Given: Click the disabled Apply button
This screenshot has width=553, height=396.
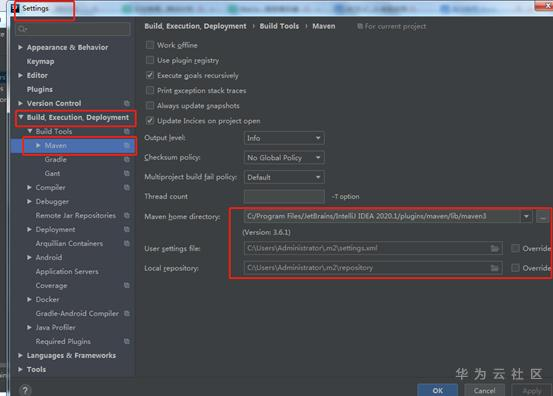Looking at the screenshot, I should pos(531,390).
